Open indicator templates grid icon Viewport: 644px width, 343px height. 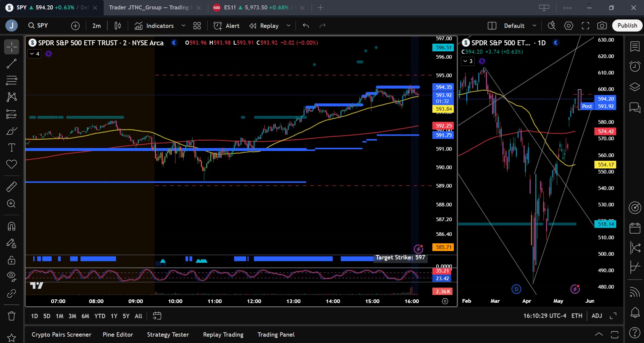point(197,26)
